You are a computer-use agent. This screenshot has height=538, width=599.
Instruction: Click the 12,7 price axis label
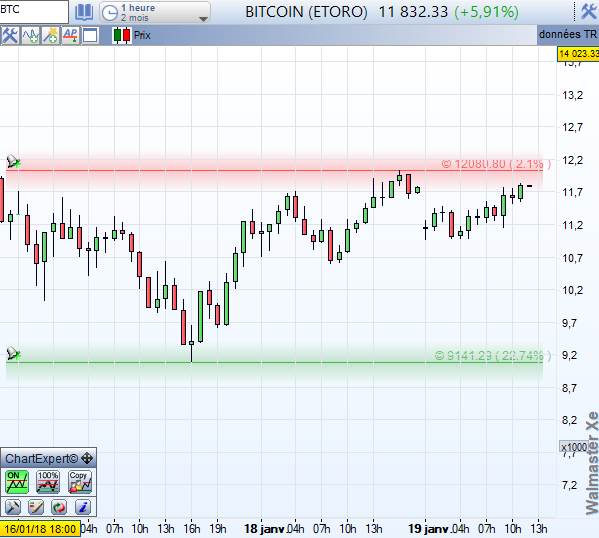point(572,127)
